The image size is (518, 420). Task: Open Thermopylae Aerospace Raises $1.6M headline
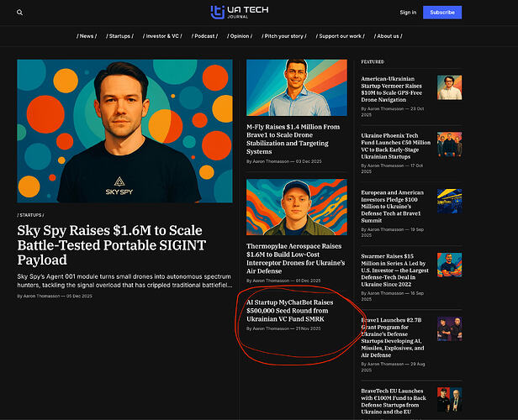pos(296,259)
